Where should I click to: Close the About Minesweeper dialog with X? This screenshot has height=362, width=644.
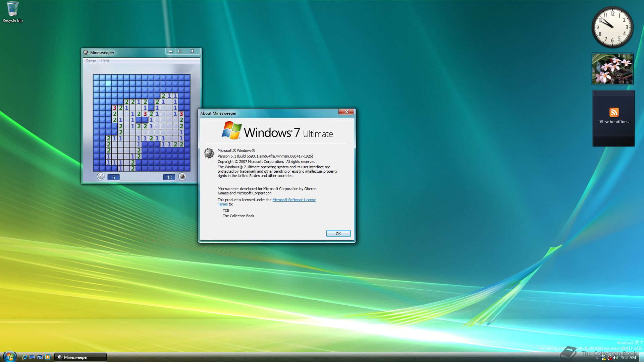coord(346,112)
